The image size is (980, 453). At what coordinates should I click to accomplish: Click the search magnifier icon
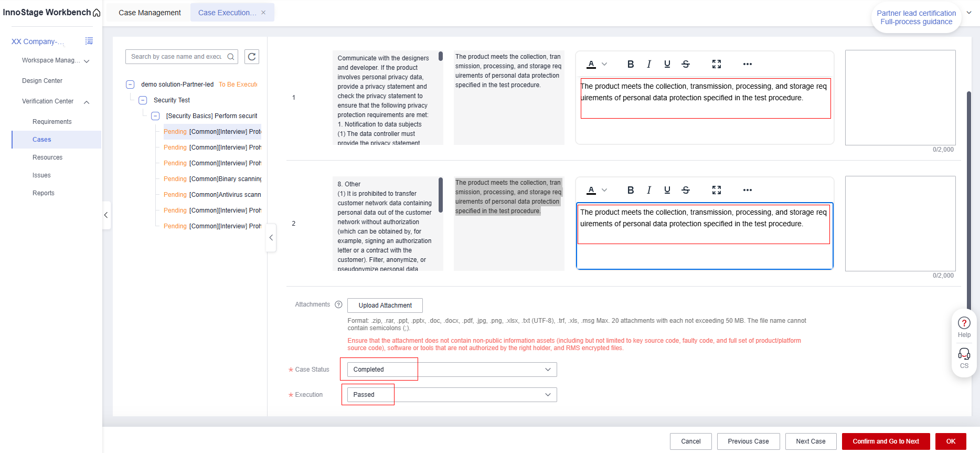(231, 57)
